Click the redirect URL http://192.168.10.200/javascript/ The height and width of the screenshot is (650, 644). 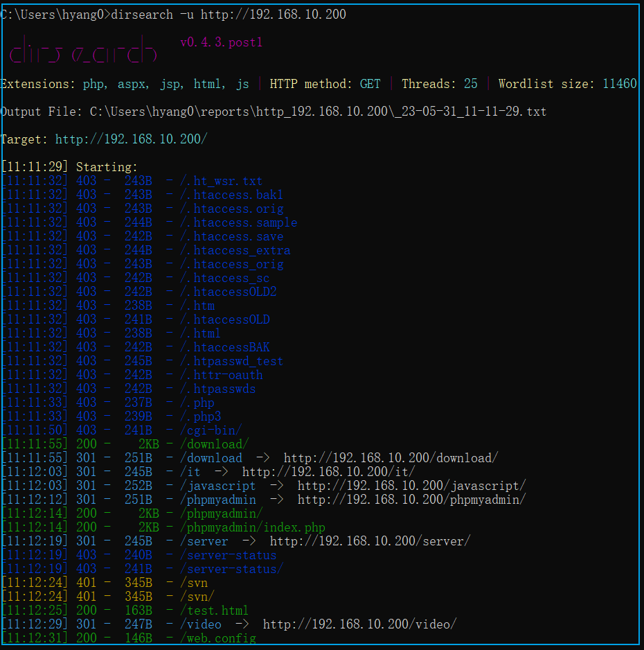411,486
